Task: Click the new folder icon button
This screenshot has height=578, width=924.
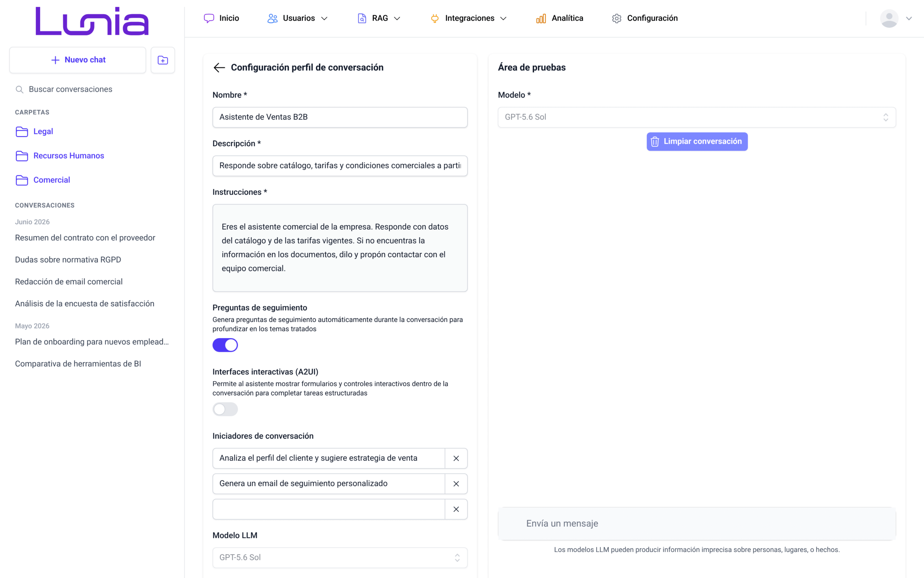Action: [163, 60]
